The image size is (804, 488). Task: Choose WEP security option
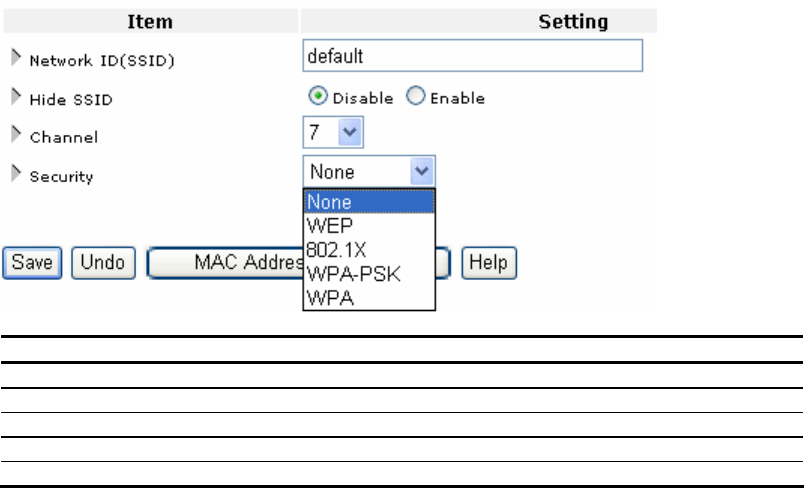point(368,225)
